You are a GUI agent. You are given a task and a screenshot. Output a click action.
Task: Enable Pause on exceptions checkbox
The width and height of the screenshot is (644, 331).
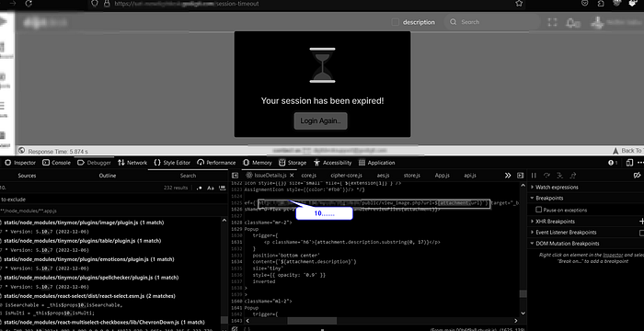point(539,210)
